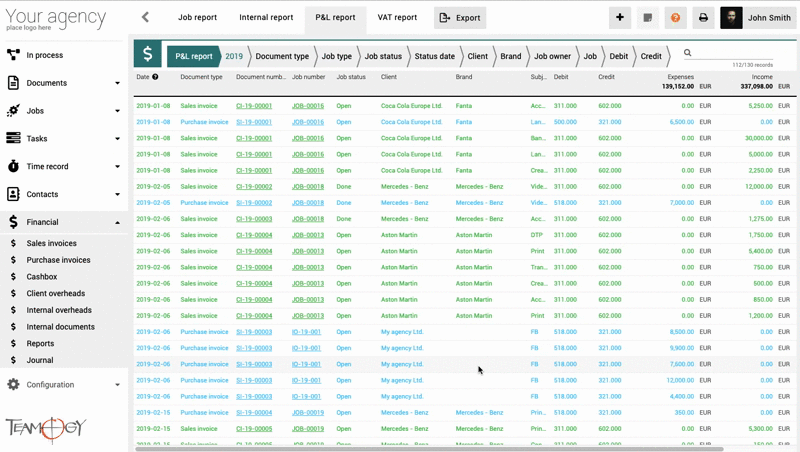Open the Document type filter
800x452 pixels.
coord(282,56)
